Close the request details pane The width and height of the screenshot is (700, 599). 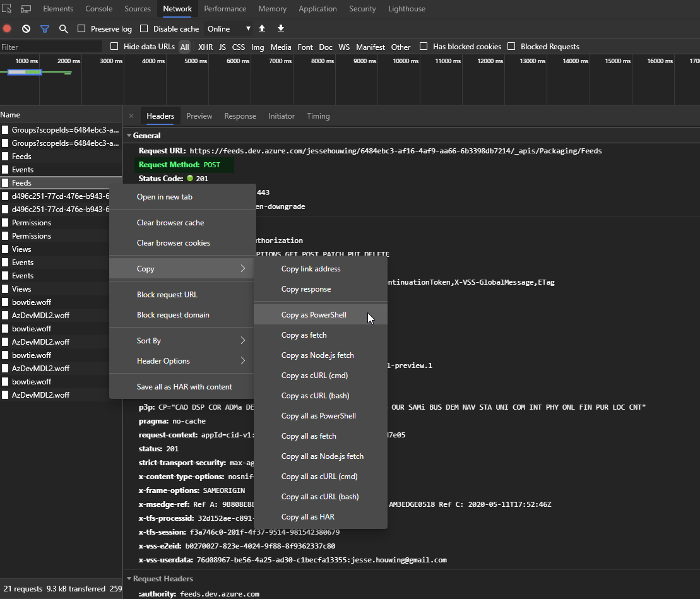pyautogui.click(x=131, y=116)
